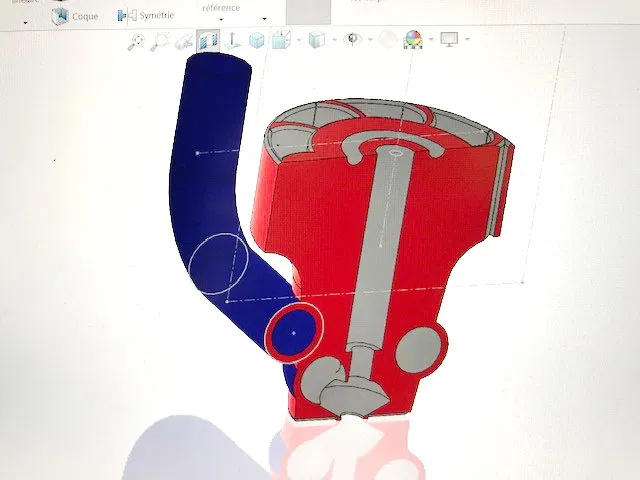This screenshot has height=480, width=640.
Task: Click the View Orientation icon
Action: tap(280, 40)
